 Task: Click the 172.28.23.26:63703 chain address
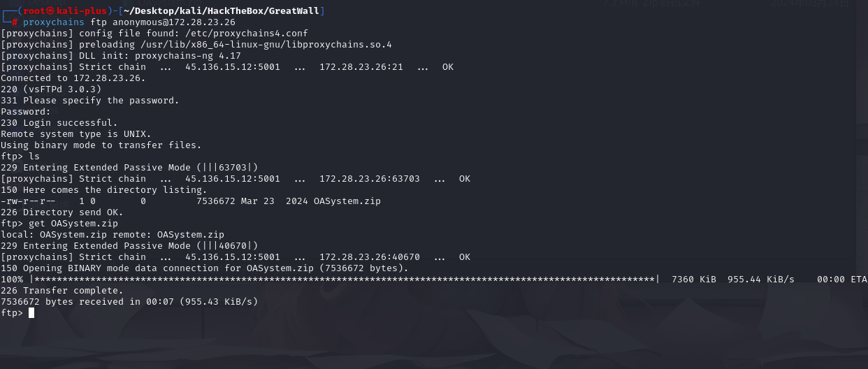(370, 179)
